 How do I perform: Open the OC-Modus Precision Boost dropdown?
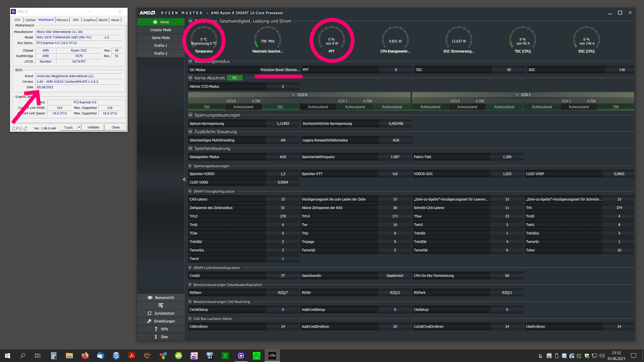tap(280, 70)
